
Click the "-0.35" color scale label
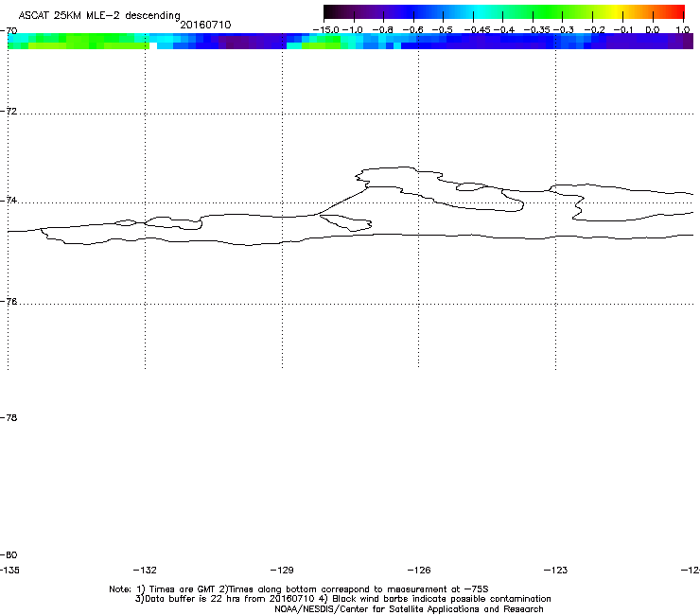point(537,30)
